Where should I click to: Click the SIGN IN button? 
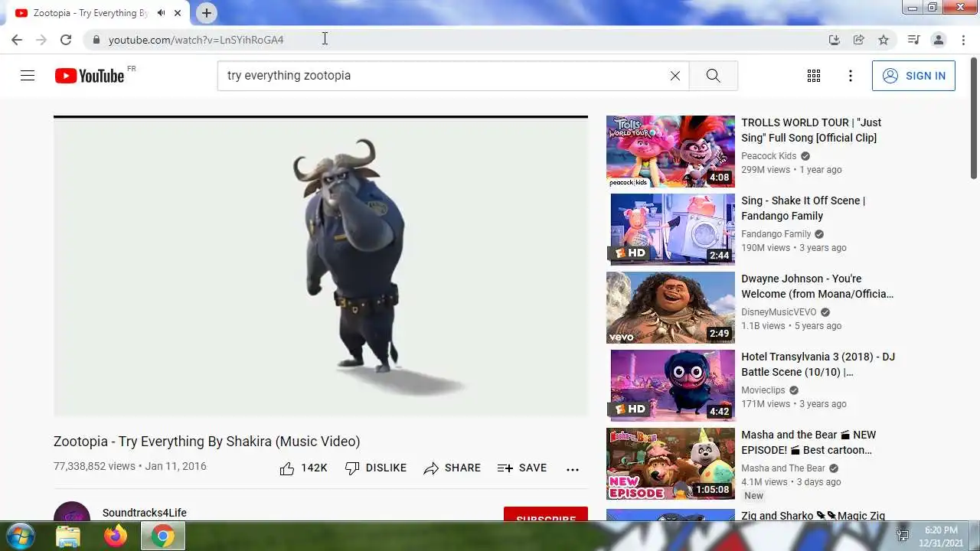pyautogui.click(x=913, y=76)
